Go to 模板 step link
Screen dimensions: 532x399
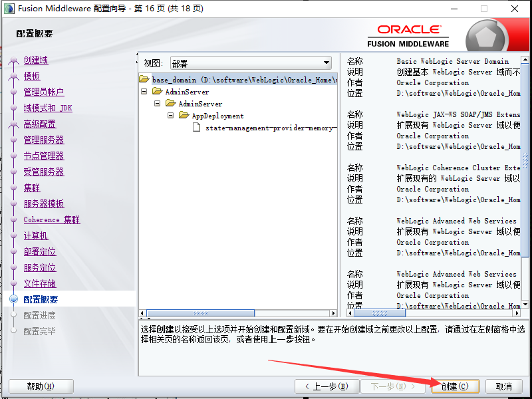[x=32, y=76]
